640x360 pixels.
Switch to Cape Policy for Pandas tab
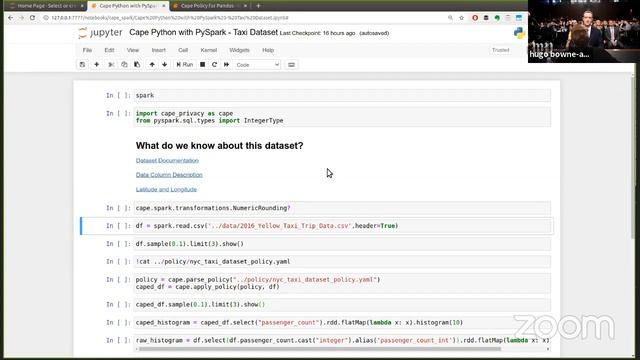click(211, 6)
